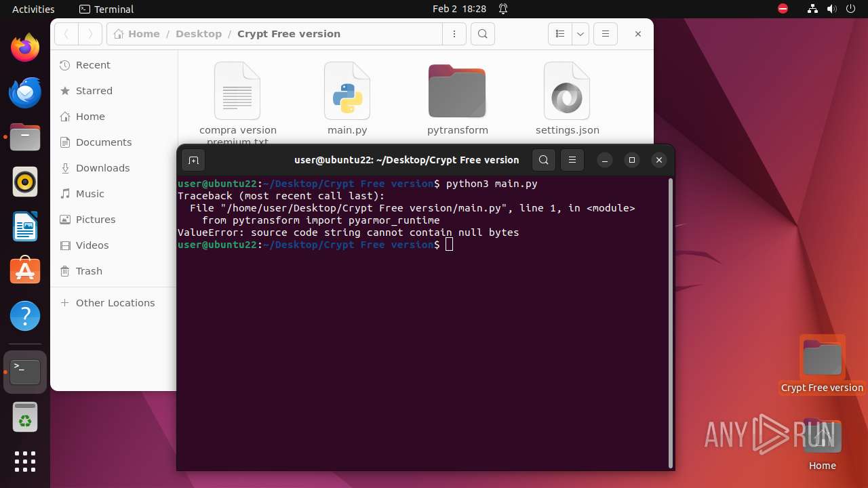Show the applications grid
The width and height of the screenshot is (868, 488).
click(25, 462)
